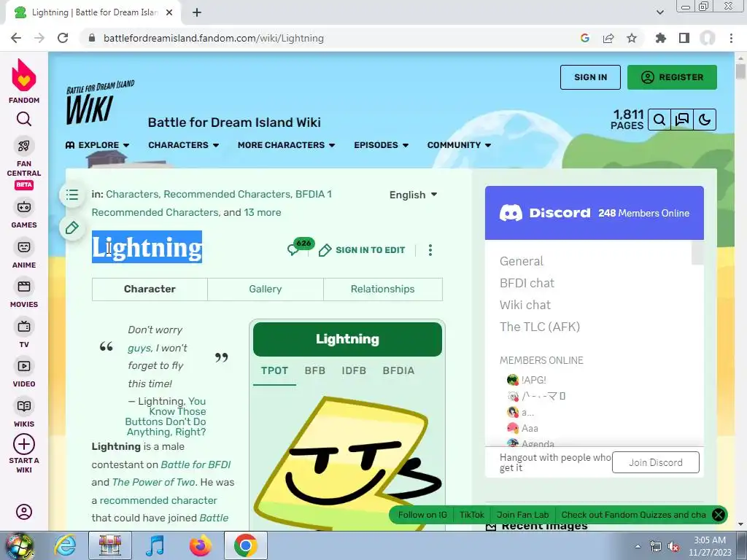747x560 pixels.
Task: Switch to the Relationships tab
Action: click(x=382, y=289)
